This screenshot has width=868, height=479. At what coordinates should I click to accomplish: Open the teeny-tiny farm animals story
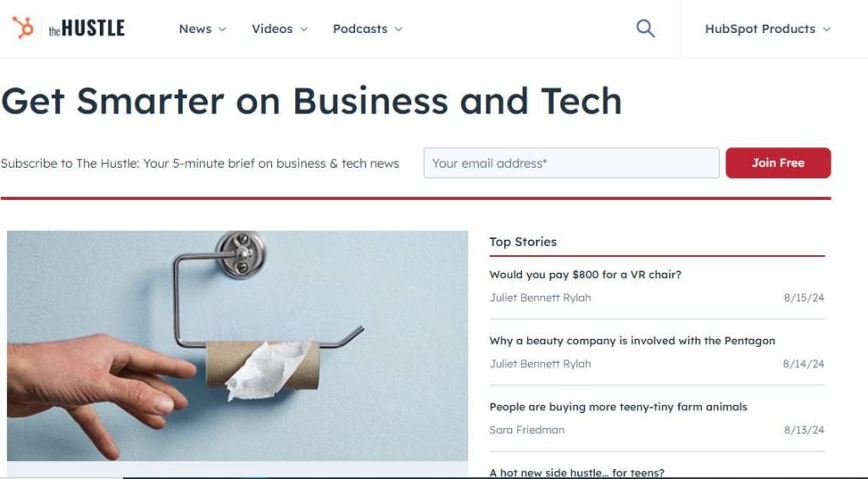pos(618,407)
